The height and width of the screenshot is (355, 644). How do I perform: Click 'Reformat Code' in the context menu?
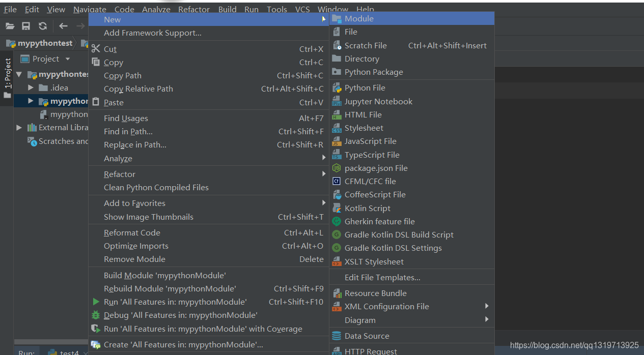pyautogui.click(x=132, y=232)
